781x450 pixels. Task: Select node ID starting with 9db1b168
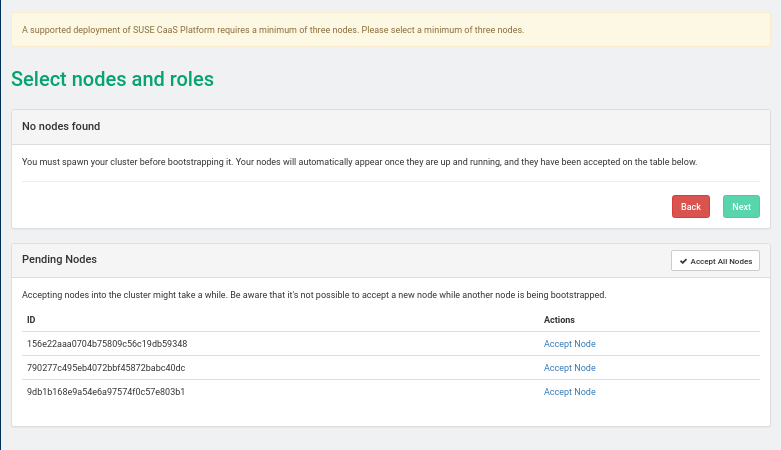tap(106, 392)
